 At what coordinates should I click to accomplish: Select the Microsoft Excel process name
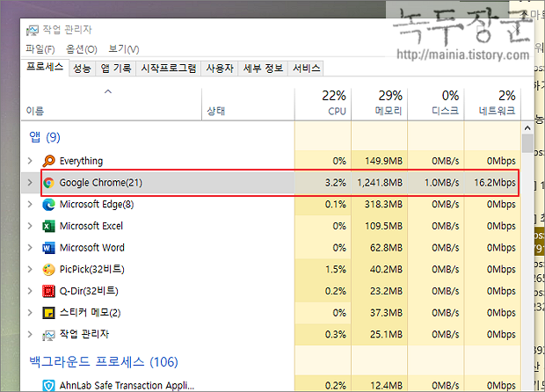tap(91, 226)
